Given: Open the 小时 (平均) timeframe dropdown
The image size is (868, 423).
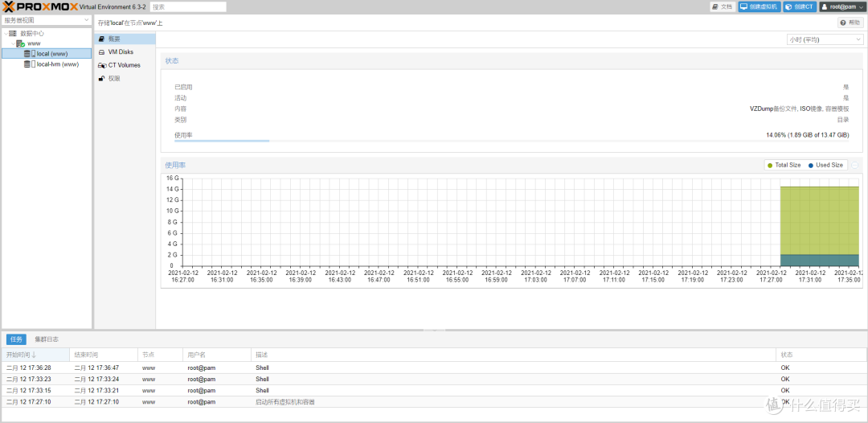Looking at the screenshot, I should 824,39.
